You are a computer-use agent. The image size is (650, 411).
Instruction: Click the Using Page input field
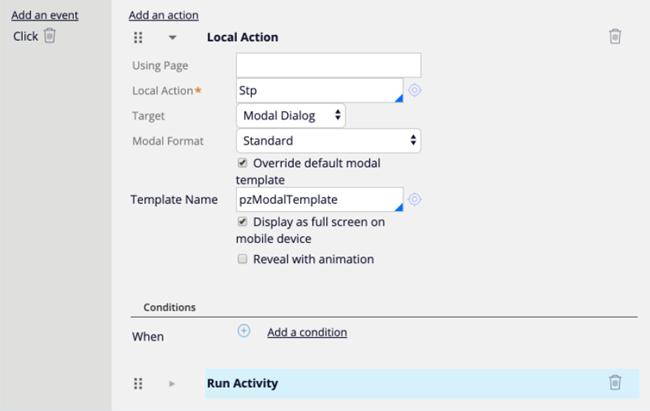tap(328, 65)
